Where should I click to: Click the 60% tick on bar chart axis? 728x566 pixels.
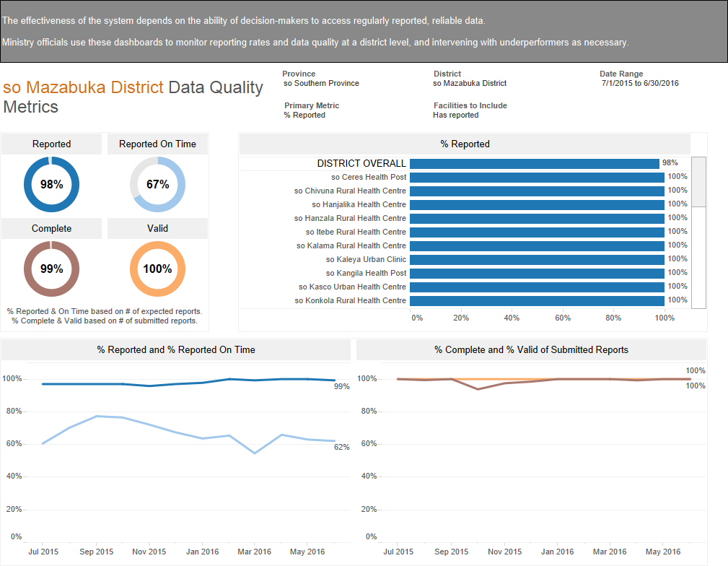click(563, 318)
